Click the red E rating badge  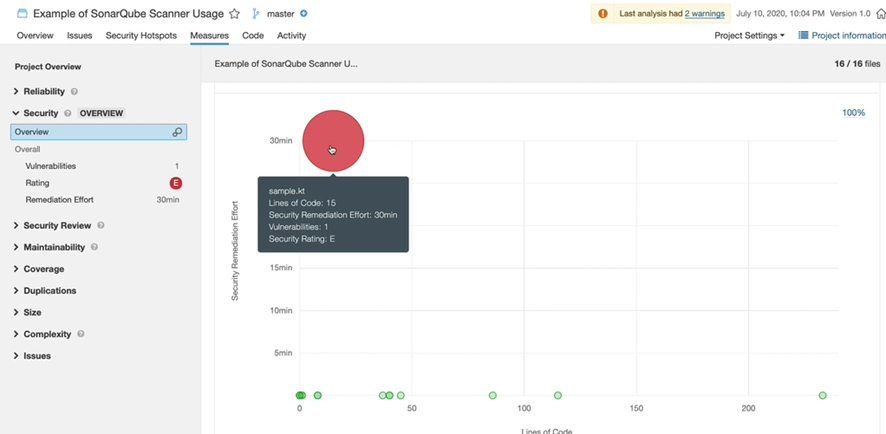click(x=176, y=183)
